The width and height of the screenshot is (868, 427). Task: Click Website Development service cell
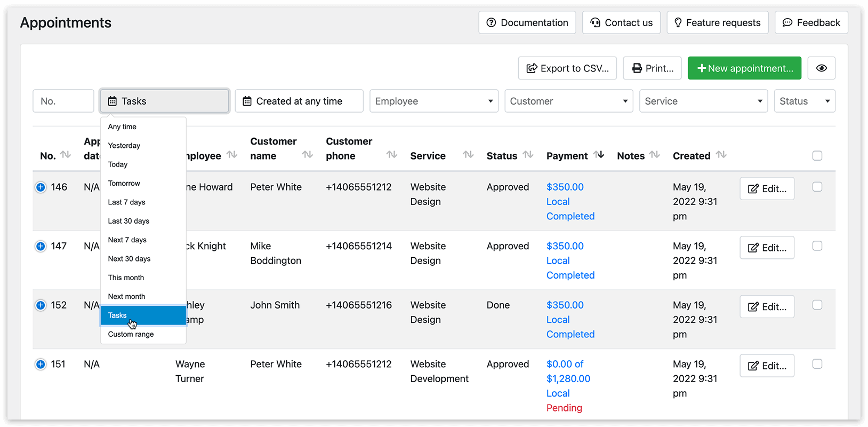(439, 371)
